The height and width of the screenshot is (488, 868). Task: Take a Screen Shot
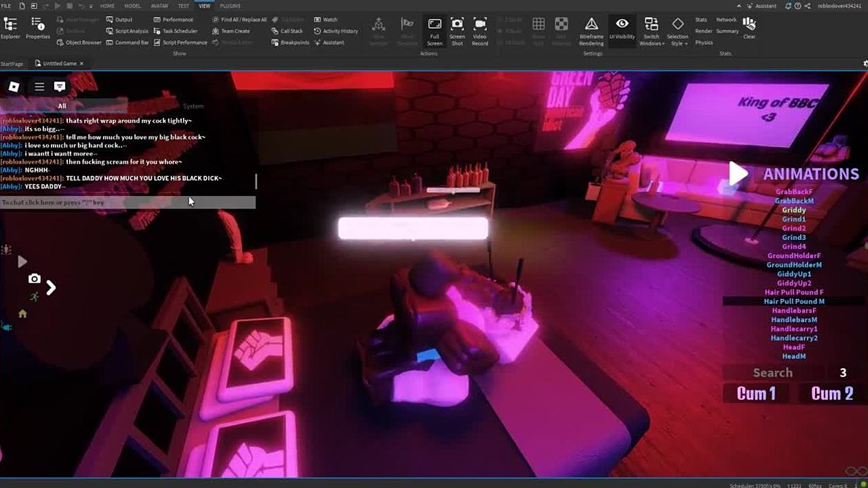[x=457, y=31]
